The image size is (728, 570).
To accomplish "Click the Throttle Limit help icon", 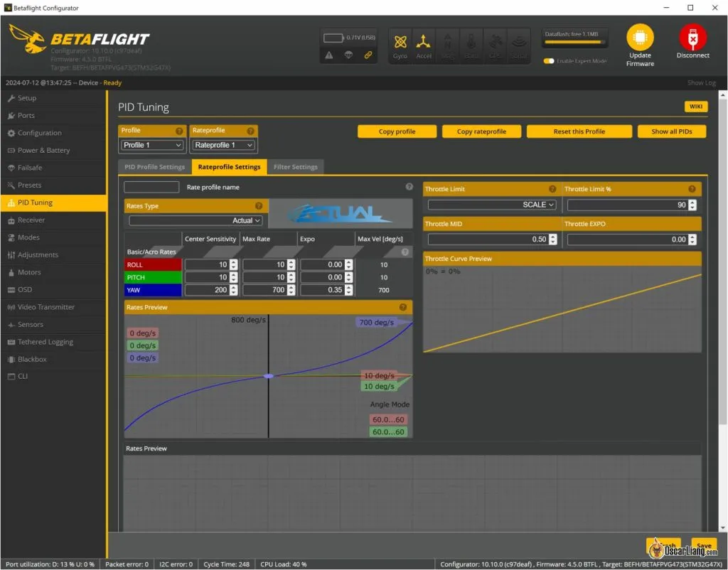I will point(552,189).
